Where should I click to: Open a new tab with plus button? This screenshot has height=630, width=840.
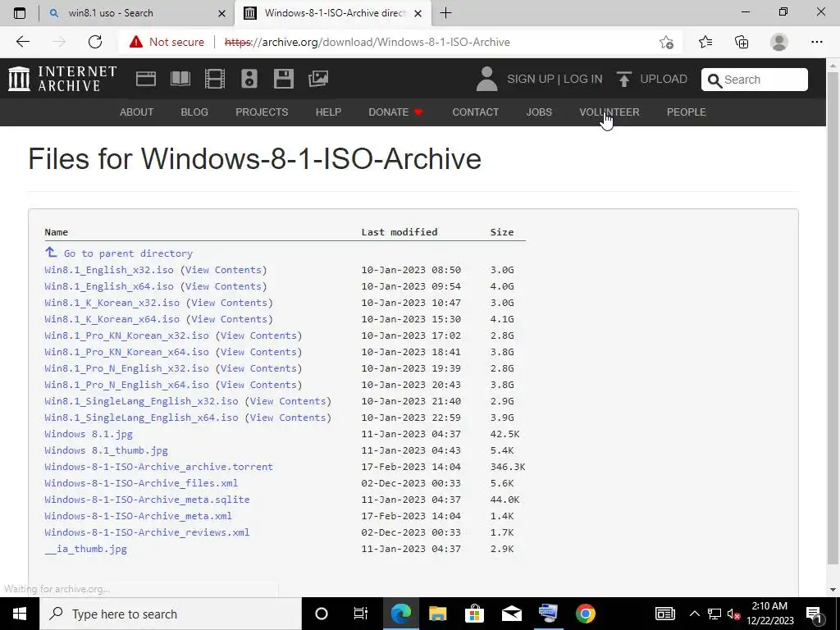(445, 13)
